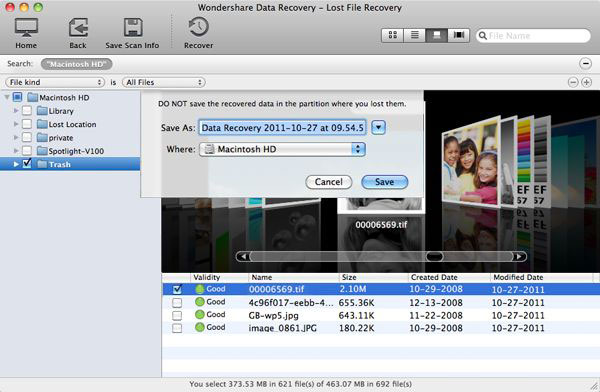Screen dimensions: 600x392
Task: Click green Good icon for GB-wp5.jpg
Action: tap(199, 315)
